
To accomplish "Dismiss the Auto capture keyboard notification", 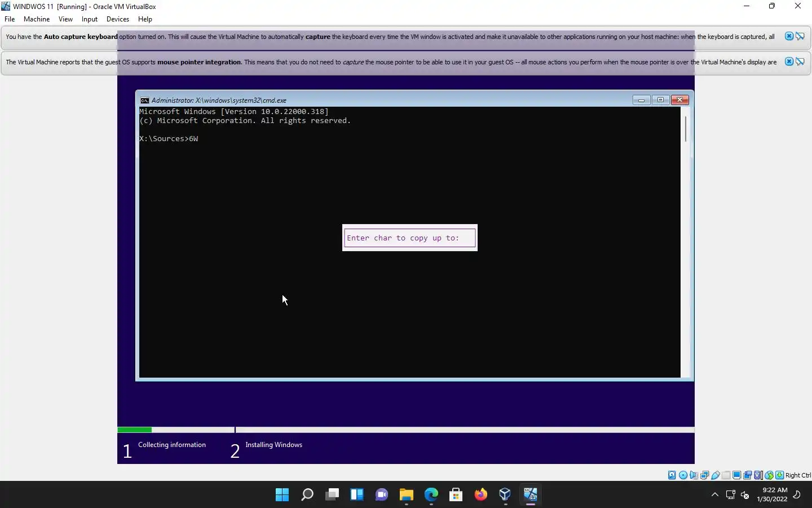I will pos(789,36).
